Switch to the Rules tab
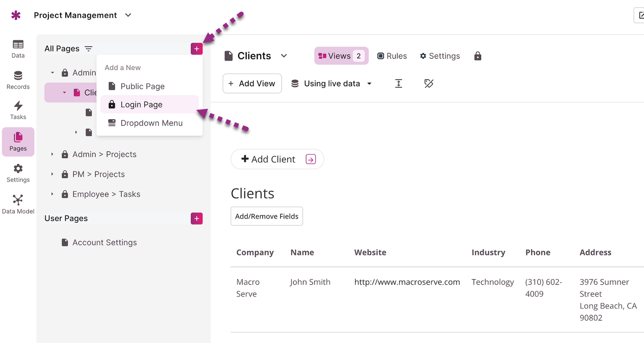The image size is (644, 343). click(x=392, y=56)
